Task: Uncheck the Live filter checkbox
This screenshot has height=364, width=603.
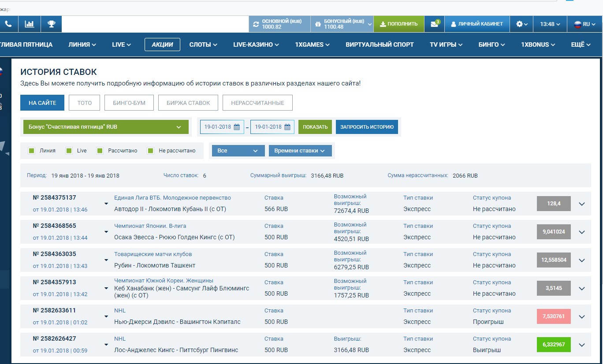Action: tap(69, 151)
